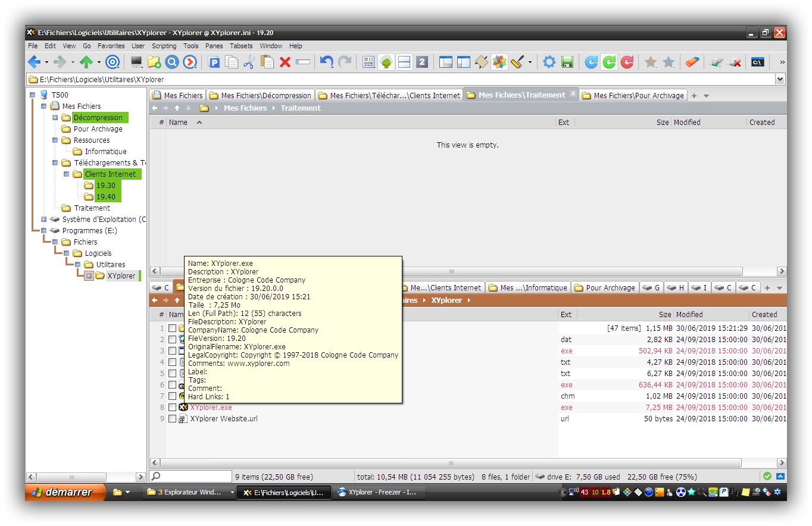
Task: Open the Favorites menu
Action: [x=111, y=46]
